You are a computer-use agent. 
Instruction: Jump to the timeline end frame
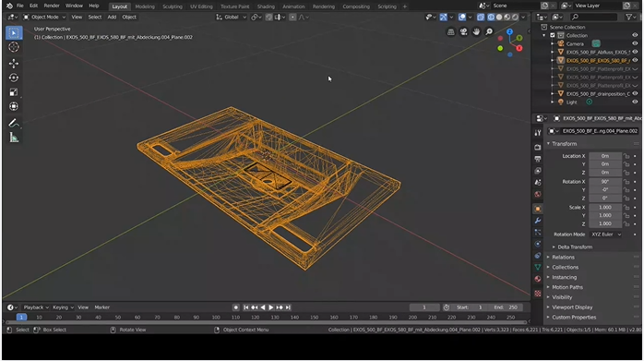pos(288,307)
